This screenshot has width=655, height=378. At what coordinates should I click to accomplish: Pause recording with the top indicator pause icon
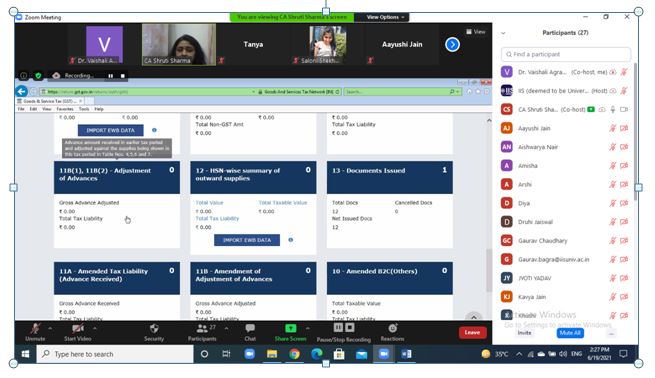click(111, 76)
